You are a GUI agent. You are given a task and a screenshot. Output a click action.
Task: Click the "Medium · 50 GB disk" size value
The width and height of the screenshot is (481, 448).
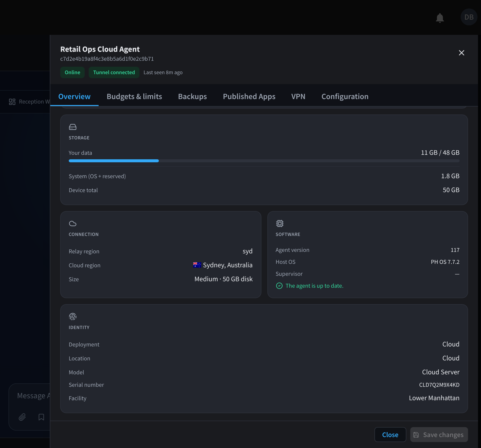click(x=224, y=279)
